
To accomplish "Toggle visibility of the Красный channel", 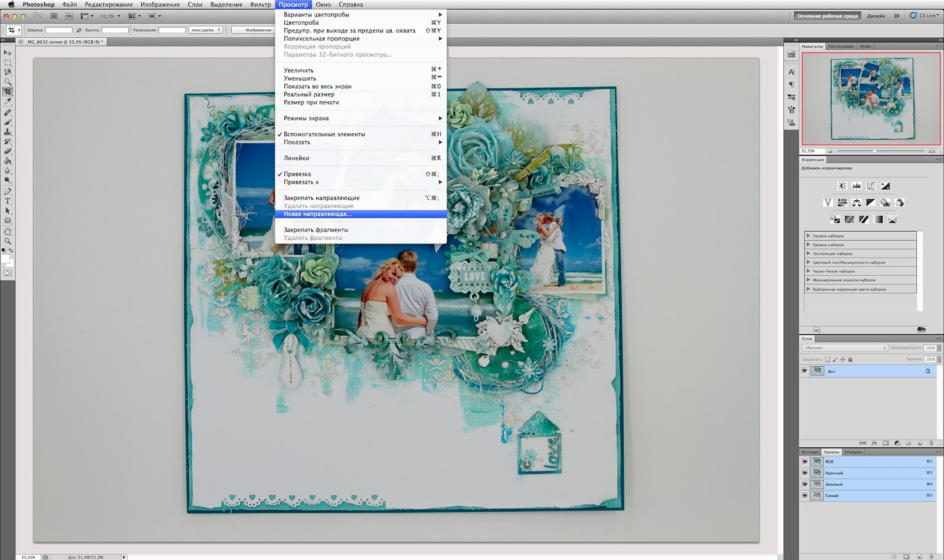I will tap(805, 473).
